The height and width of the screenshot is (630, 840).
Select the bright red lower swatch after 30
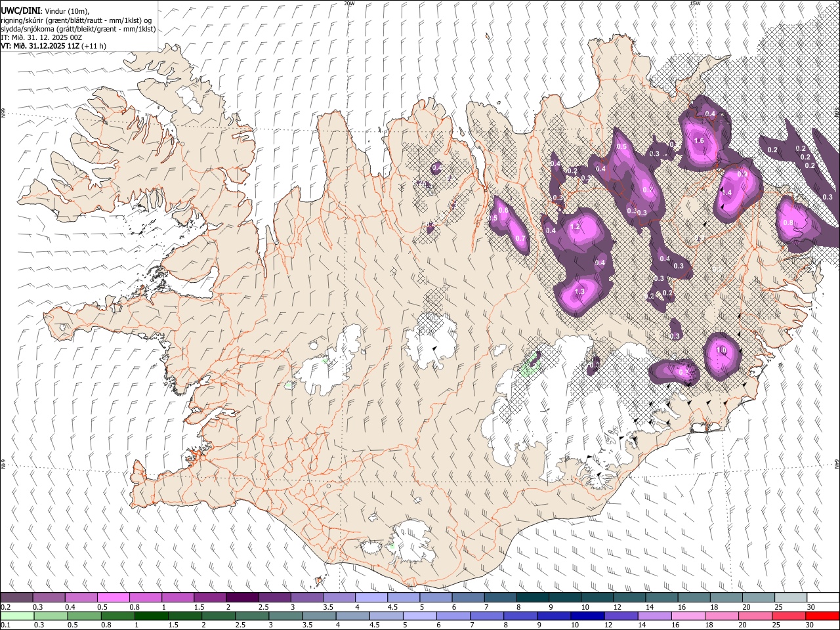(x=823, y=616)
